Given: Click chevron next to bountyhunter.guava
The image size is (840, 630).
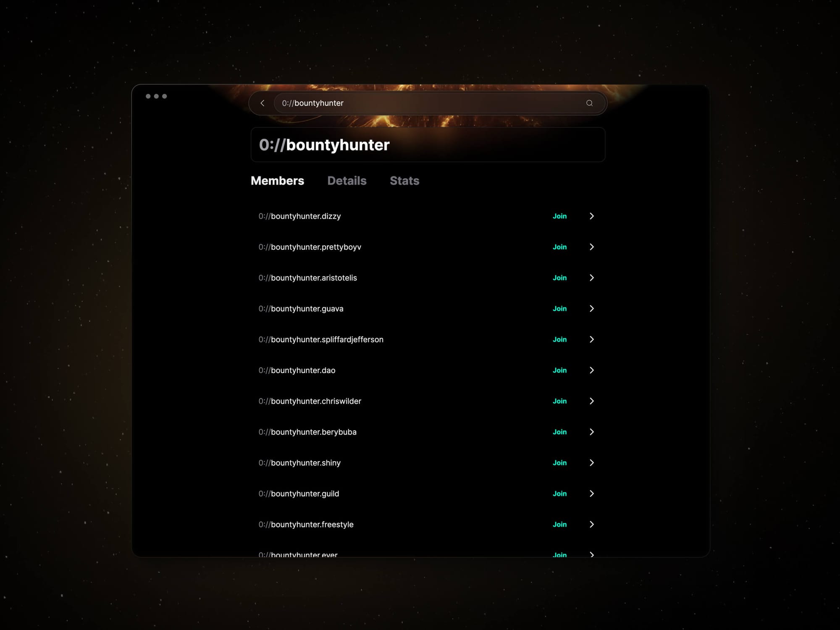Looking at the screenshot, I should pos(591,309).
